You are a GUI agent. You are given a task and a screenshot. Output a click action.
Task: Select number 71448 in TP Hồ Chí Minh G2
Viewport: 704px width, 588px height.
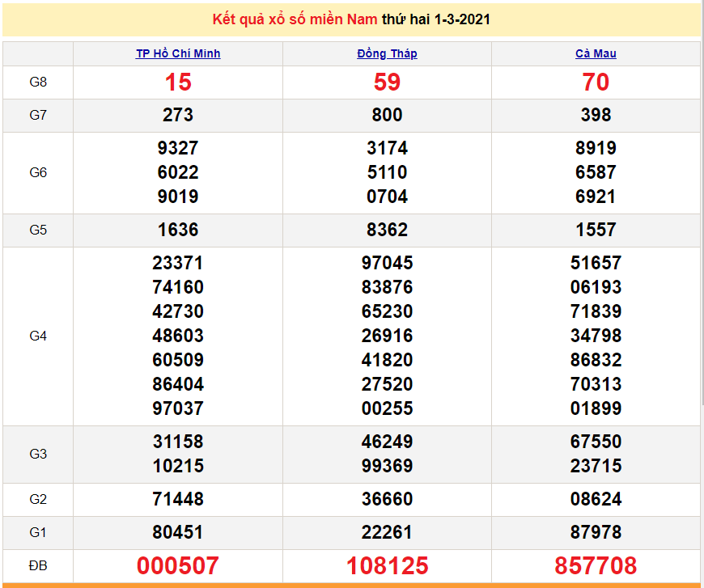(x=178, y=499)
